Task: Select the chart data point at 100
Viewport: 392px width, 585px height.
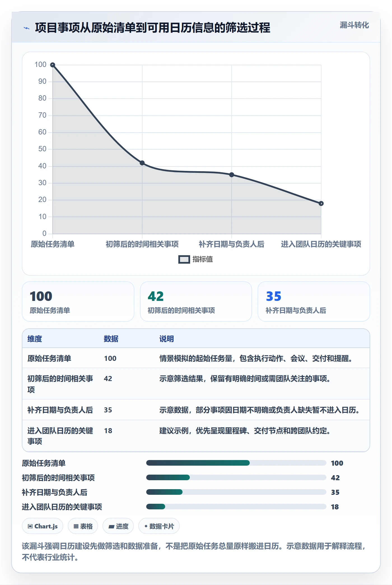Action: tap(53, 65)
